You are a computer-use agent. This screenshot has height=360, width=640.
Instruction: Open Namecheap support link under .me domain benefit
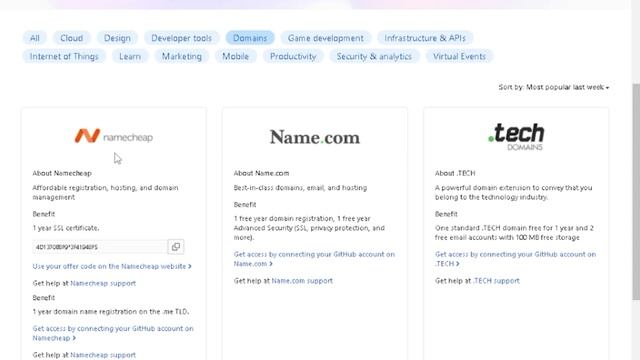[103, 355]
